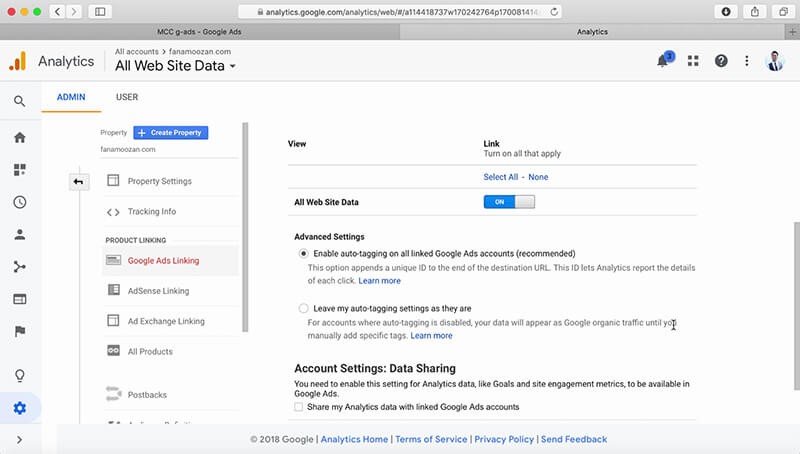Open Behavior icon in sidebar
Image resolution: width=800 pixels, height=454 pixels.
(x=19, y=299)
